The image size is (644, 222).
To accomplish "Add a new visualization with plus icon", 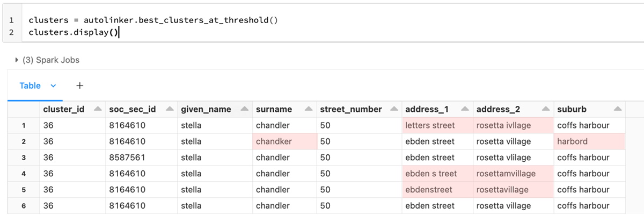I will point(80,85).
